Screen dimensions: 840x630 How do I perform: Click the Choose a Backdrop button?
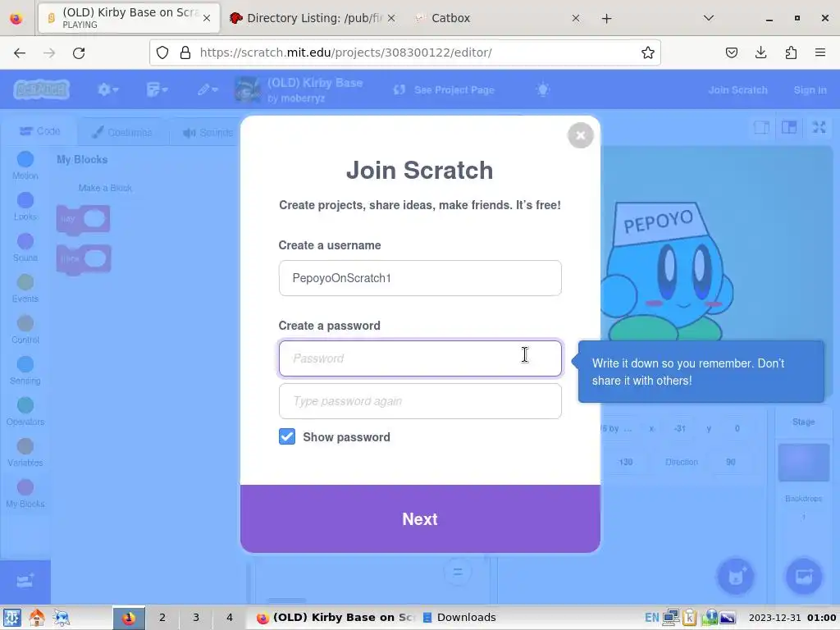pyautogui.click(x=804, y=577)
